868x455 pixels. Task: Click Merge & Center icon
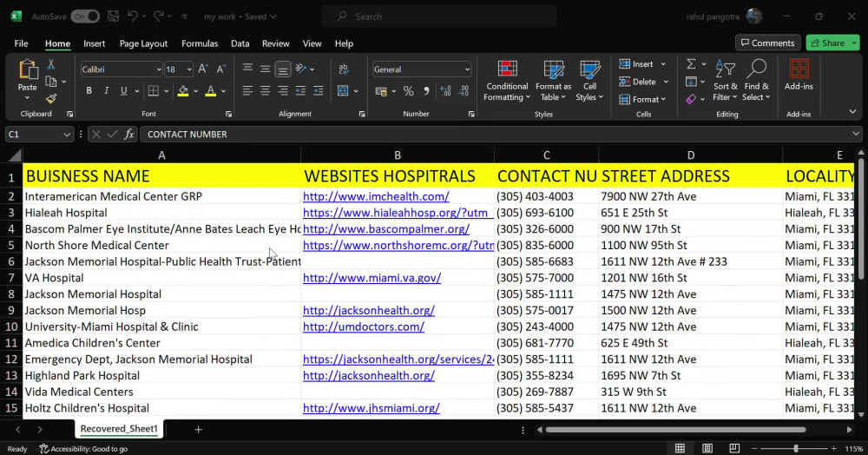tap(343, 91)
